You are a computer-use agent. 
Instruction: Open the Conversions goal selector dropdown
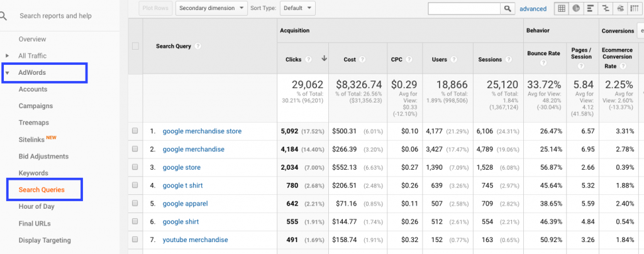(640, 31)
